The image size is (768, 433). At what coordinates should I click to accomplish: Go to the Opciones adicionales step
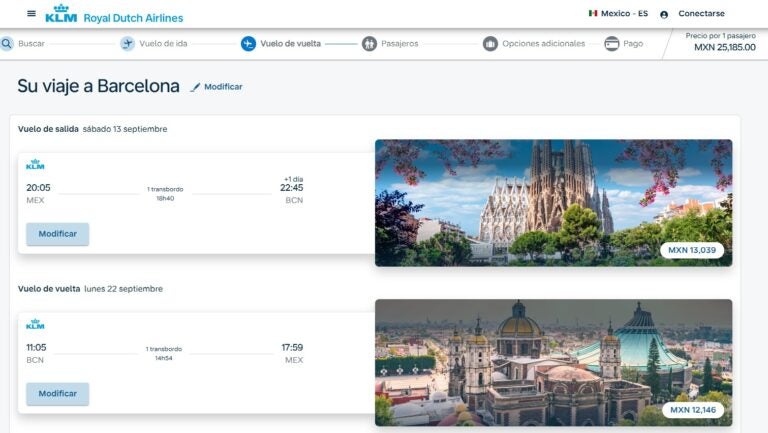[x=542, y=44]
